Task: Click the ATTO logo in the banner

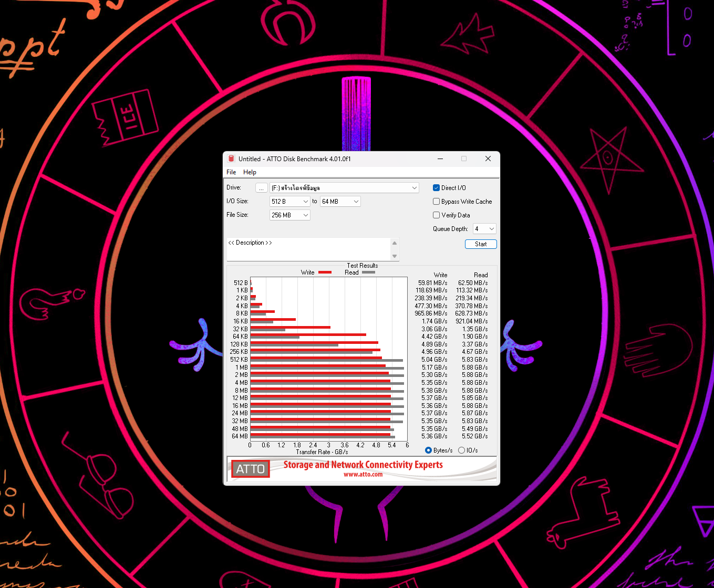Action: tap(251, 469)
